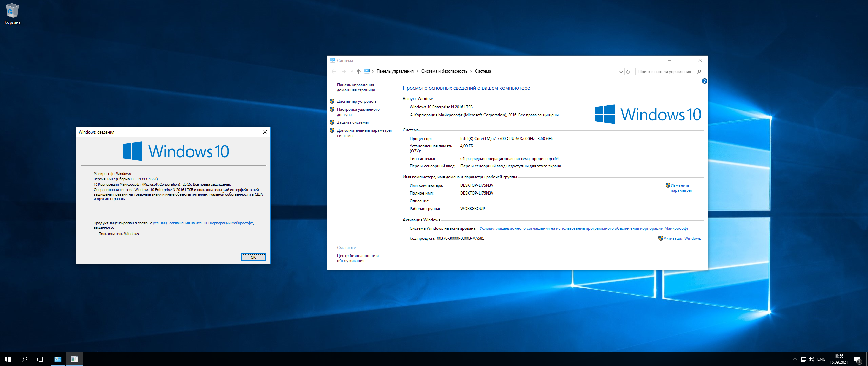868x366 pixels.
Task: Go up one level in Control Panel
Action: 359,72
